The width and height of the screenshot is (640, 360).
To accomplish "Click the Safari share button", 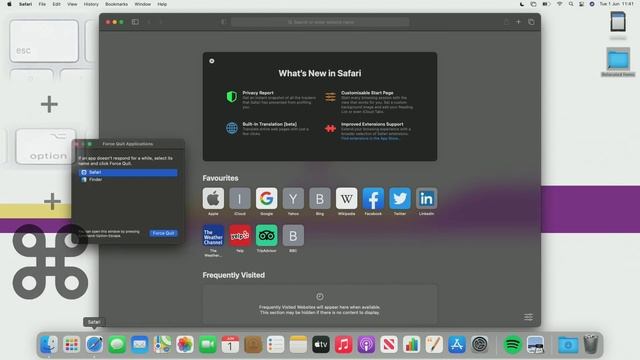I will pos(506,22).
